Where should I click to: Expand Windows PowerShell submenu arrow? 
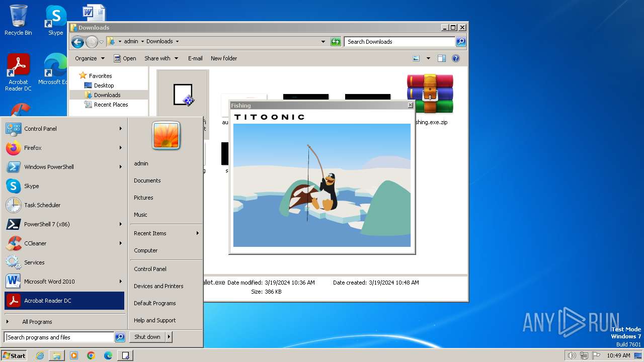coord(121,167)
